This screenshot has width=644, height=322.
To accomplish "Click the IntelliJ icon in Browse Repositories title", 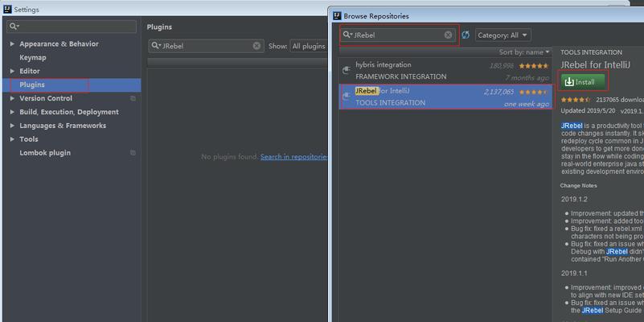I will point(337,16).
